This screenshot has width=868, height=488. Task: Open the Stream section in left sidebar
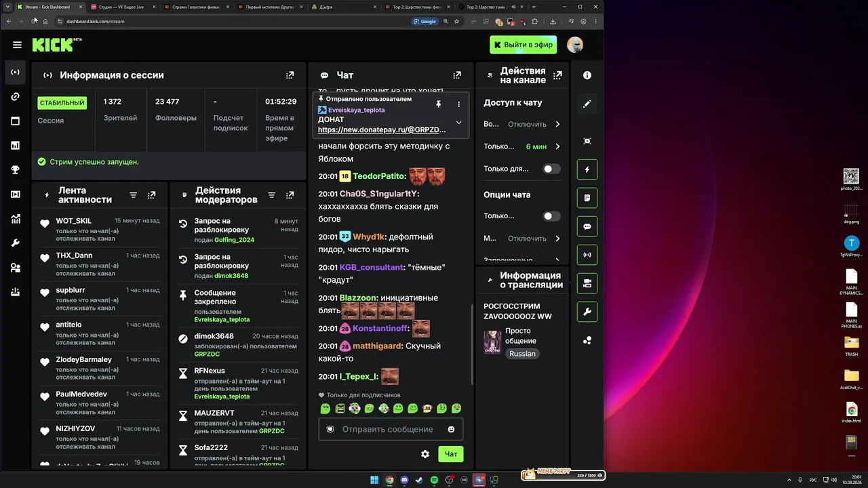pos(15,72)
